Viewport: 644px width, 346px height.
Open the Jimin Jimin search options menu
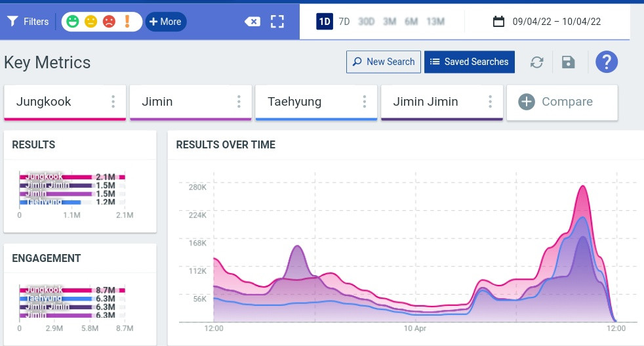pos(491,102)
